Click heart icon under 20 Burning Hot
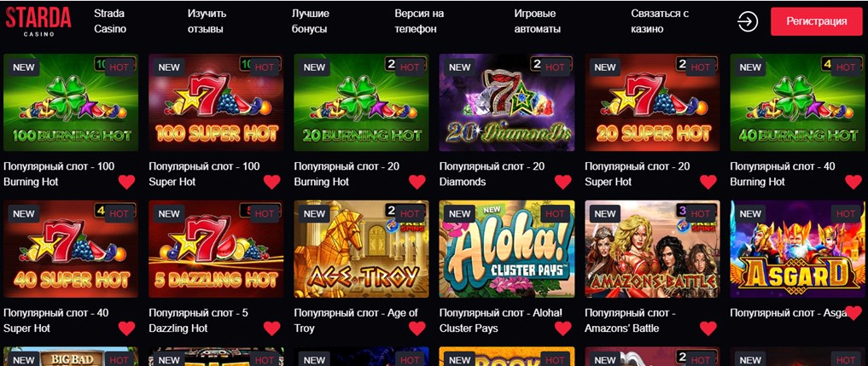 [x=417, y=182]
